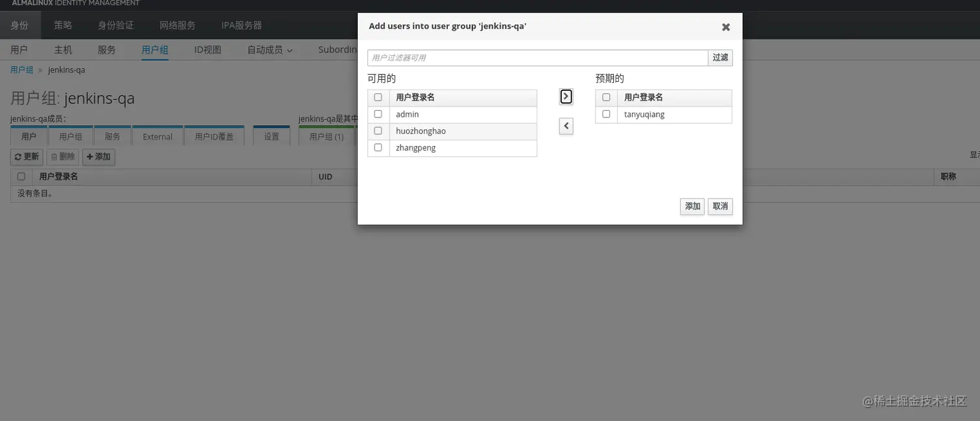The width and height of the screenshot is (980, 421).
Task: Expand the 自动成员 dropdown menu
Action: [270, 50]
